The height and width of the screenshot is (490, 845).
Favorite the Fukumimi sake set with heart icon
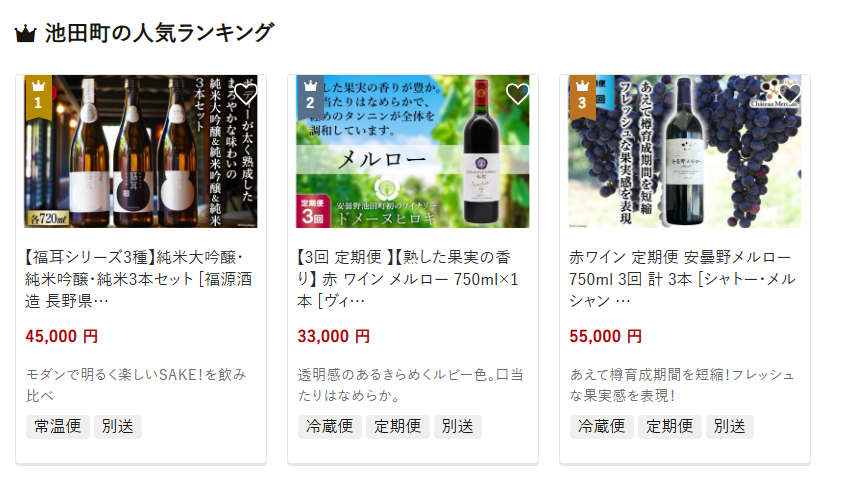(x=245, y=94)
